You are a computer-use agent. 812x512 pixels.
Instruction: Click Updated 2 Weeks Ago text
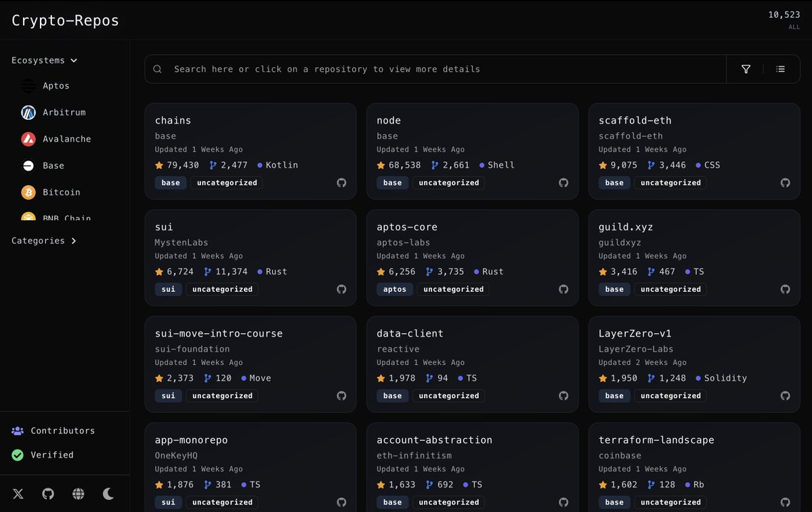[643, 362]
